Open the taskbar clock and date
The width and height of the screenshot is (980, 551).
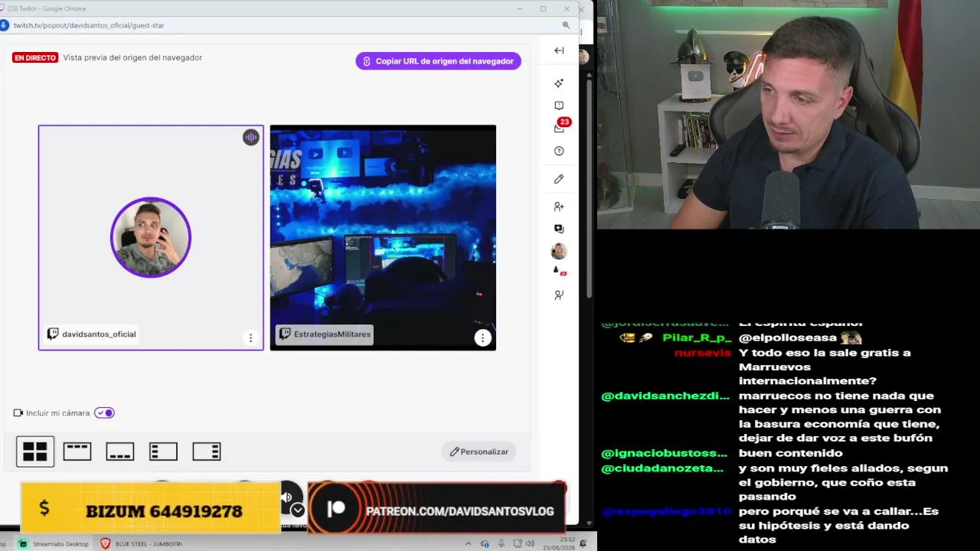coord(559,543)
